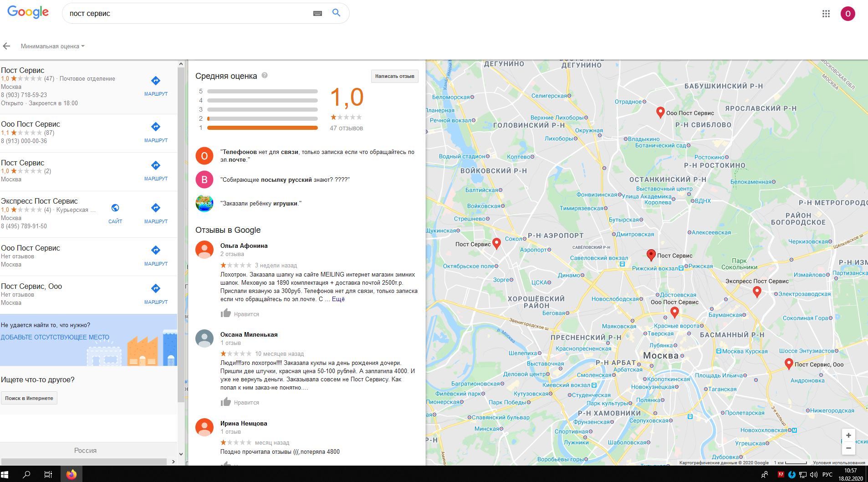Click the Экспресс Пост Сервис map pin
This screenshot has height=482, width=868.
point(757,292)
